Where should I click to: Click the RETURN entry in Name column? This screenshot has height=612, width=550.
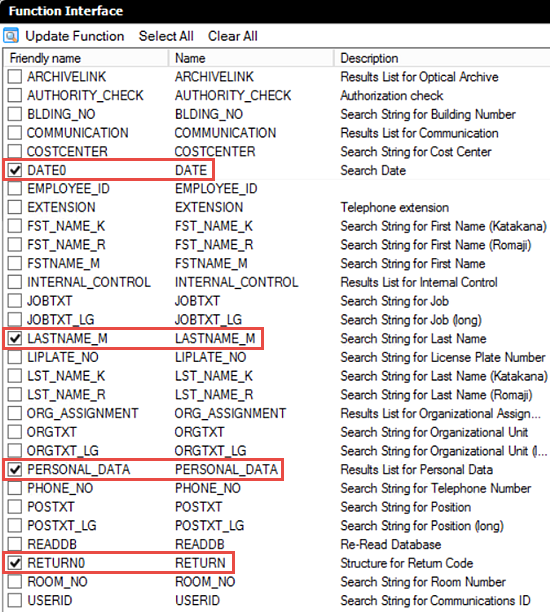pyautogui.click(x=200, y=563)
